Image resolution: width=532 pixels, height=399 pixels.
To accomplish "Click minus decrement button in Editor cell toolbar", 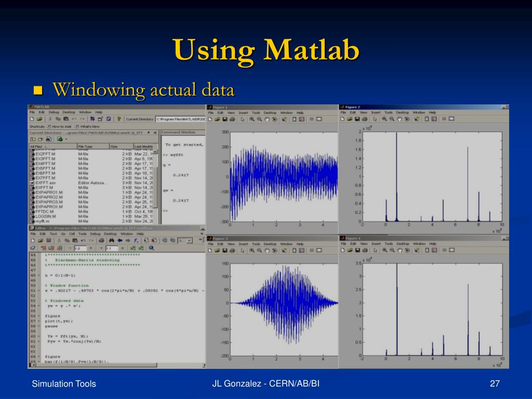I will coord(70,248).
